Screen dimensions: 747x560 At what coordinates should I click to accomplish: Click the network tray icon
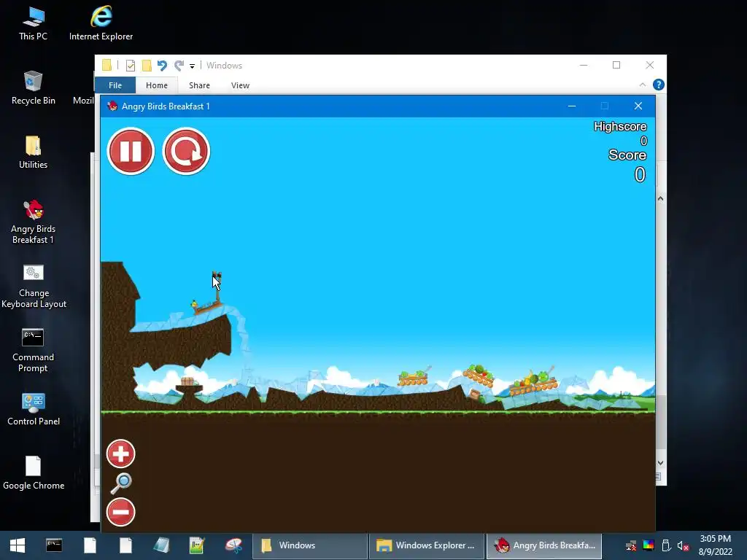631,545
